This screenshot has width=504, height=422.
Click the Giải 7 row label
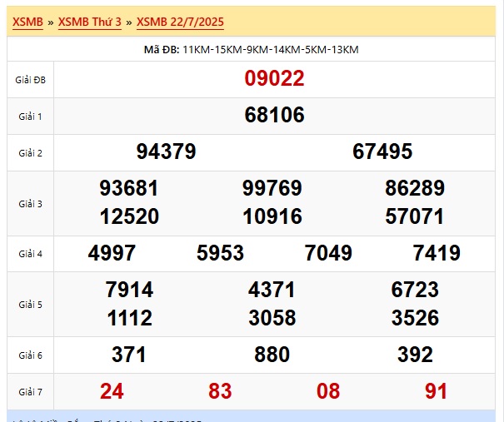(30, 392)
